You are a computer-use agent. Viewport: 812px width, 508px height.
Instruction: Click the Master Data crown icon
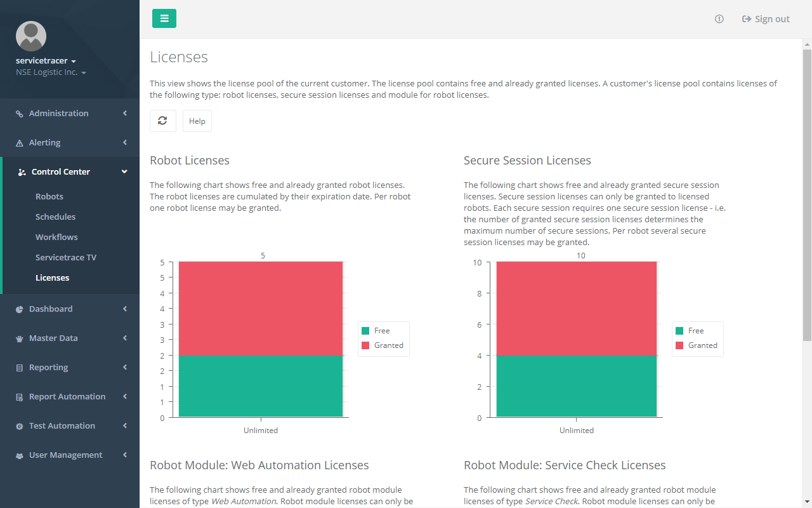pyautogui.click(x=20, y=338)
